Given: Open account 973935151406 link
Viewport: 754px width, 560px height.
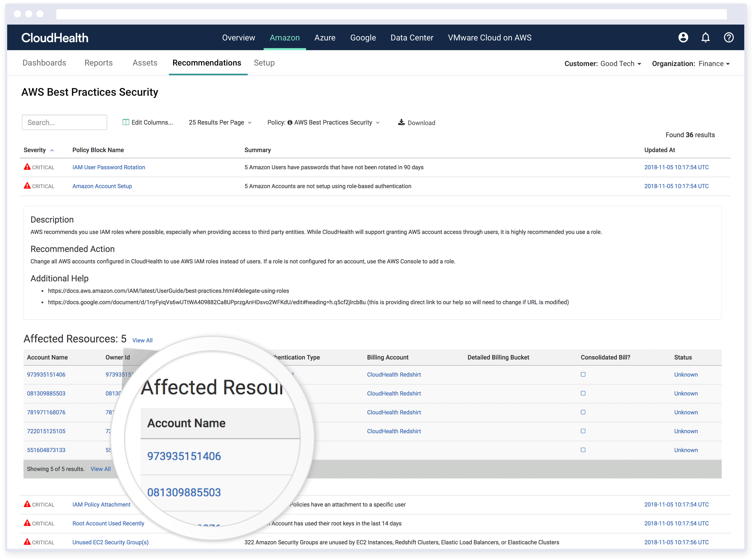Looking at the screenshot, I should [46, 375].
